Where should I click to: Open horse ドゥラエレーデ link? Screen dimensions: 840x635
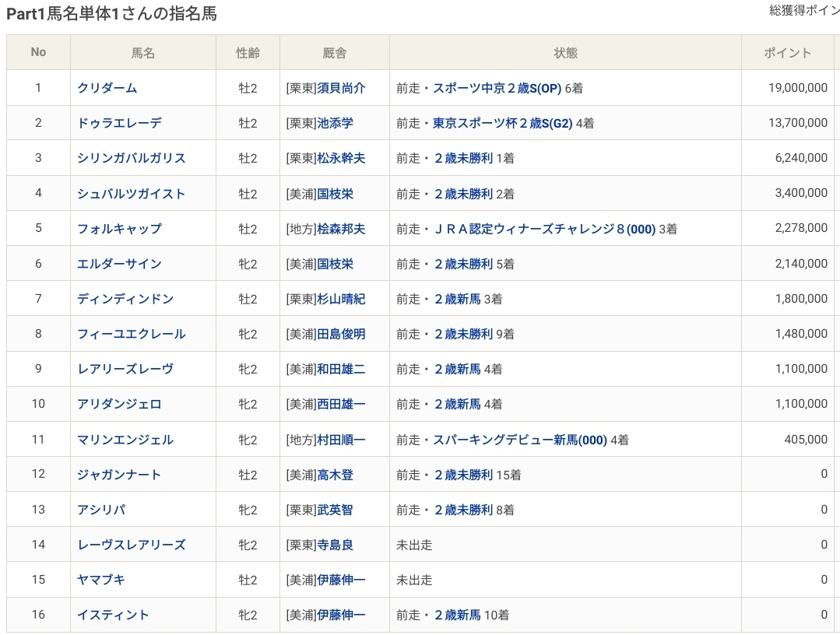coord(118,123)
